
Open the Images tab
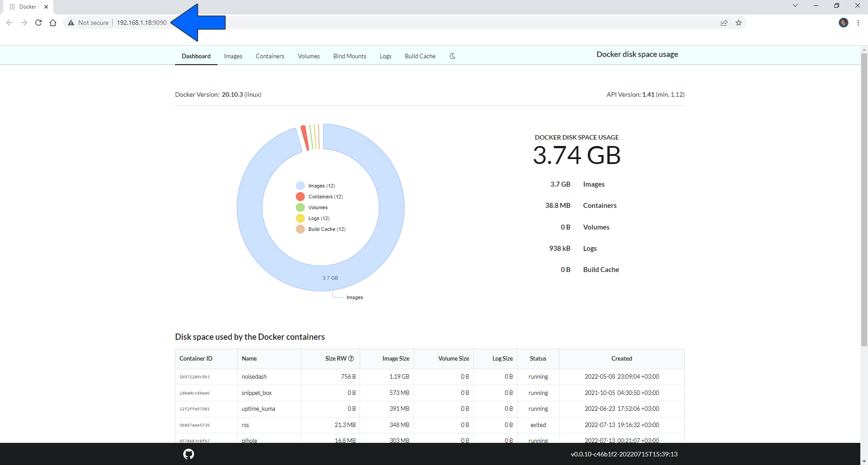click(x=233, y=56)
